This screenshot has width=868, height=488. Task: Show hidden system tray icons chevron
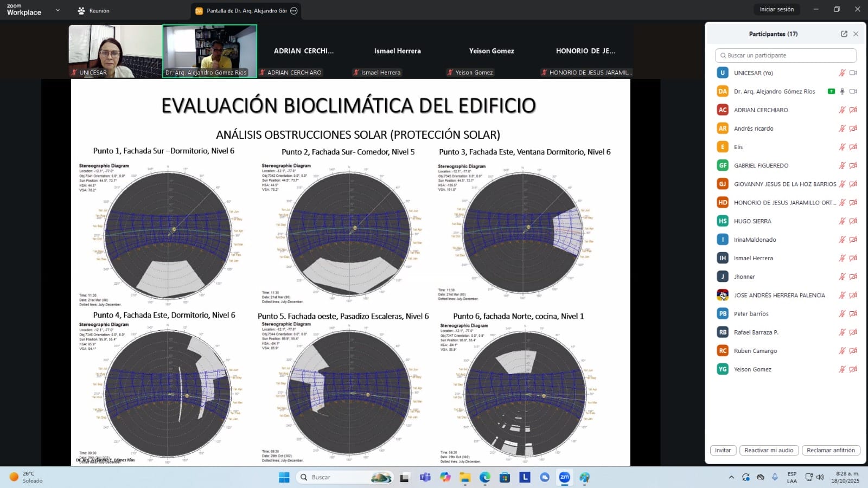coord(731,477)
